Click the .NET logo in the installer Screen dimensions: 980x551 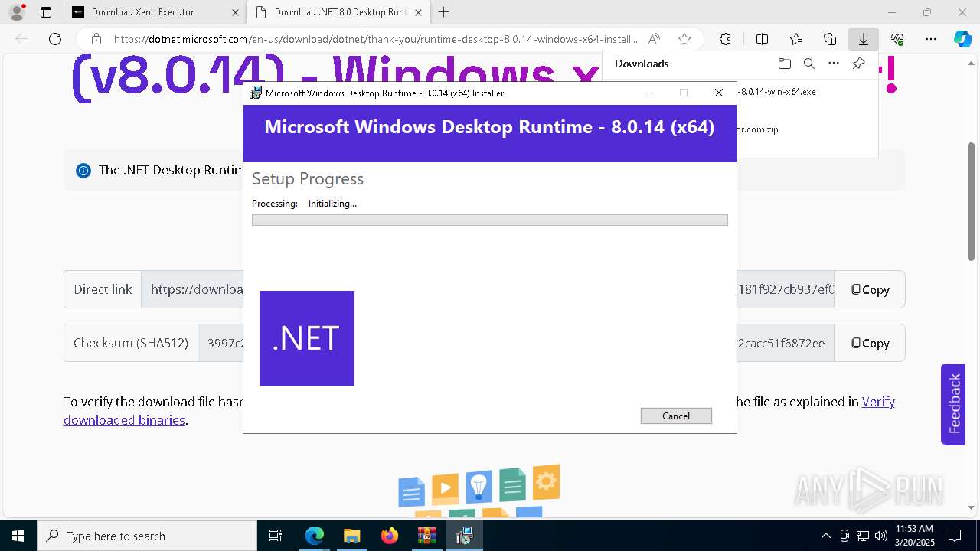point(307,338)
